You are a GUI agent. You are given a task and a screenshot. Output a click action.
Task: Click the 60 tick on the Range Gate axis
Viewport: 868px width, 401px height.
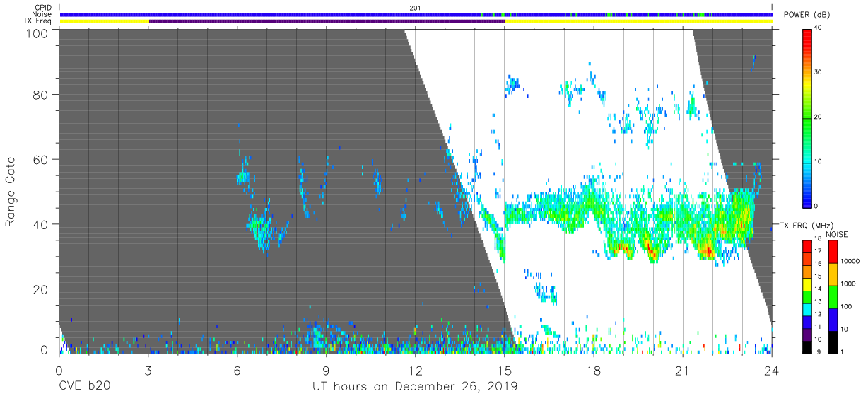[40, 159]
